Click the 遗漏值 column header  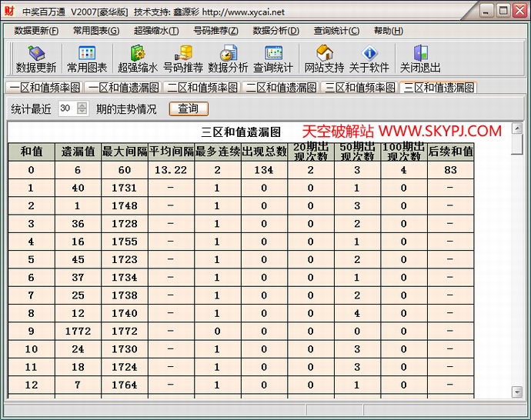[x=78, y=152]
